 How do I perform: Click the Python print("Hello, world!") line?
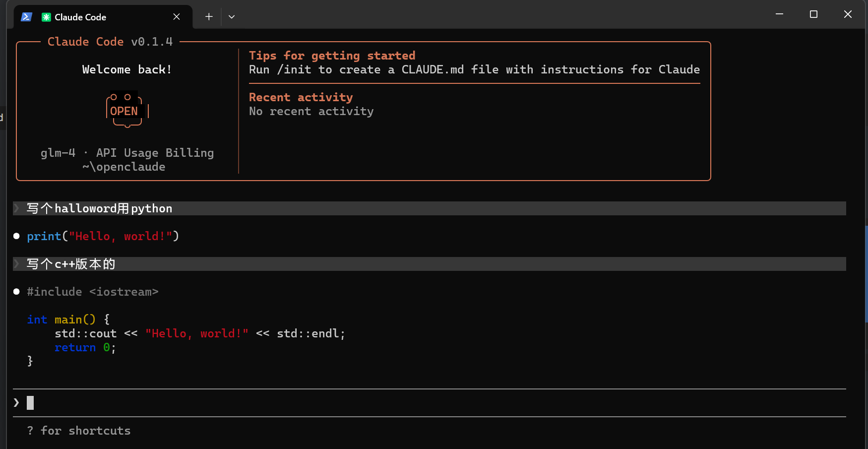[103, 236]
